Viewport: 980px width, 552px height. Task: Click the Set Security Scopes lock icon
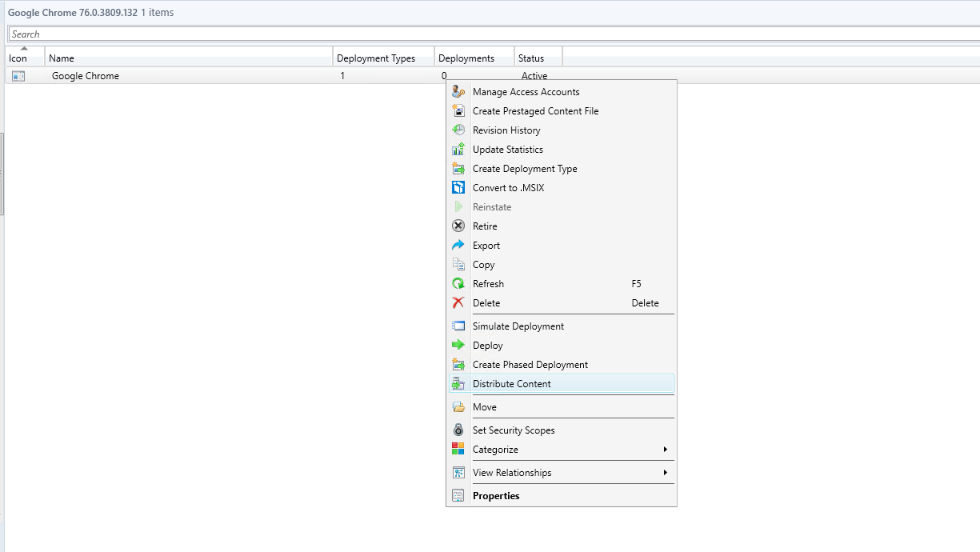coord(458,430)
